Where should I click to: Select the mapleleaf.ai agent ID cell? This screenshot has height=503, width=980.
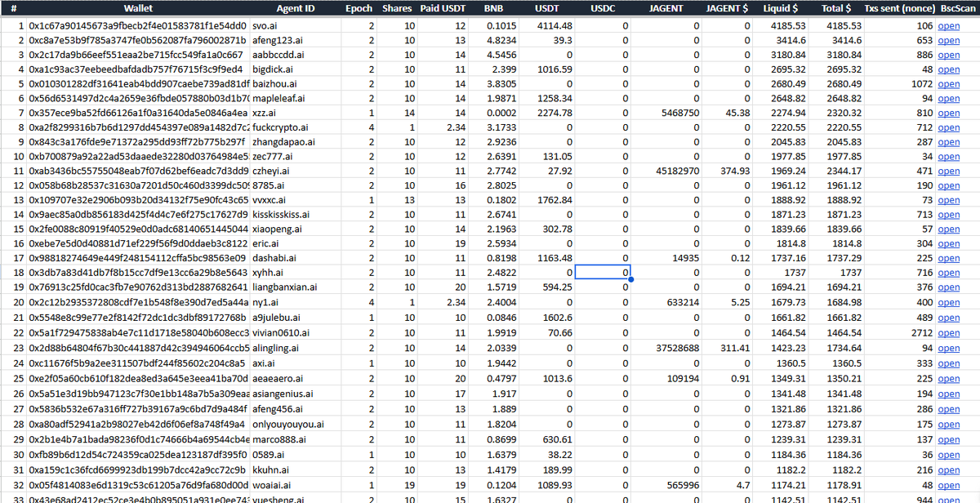coord(296,99)
